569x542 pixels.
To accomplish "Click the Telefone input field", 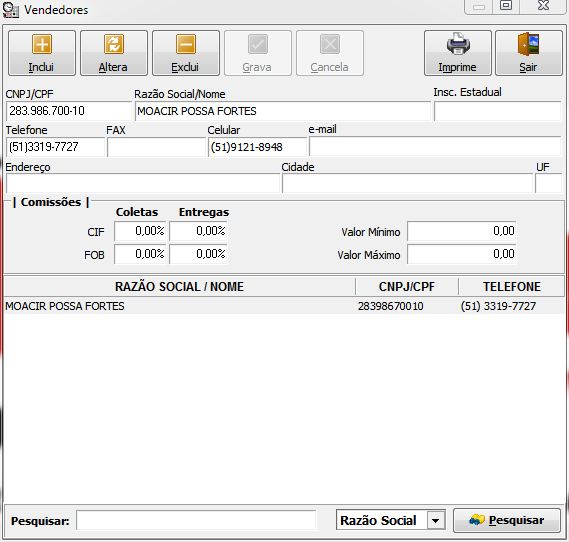I will pyautogui.click(x=55, y=147).
